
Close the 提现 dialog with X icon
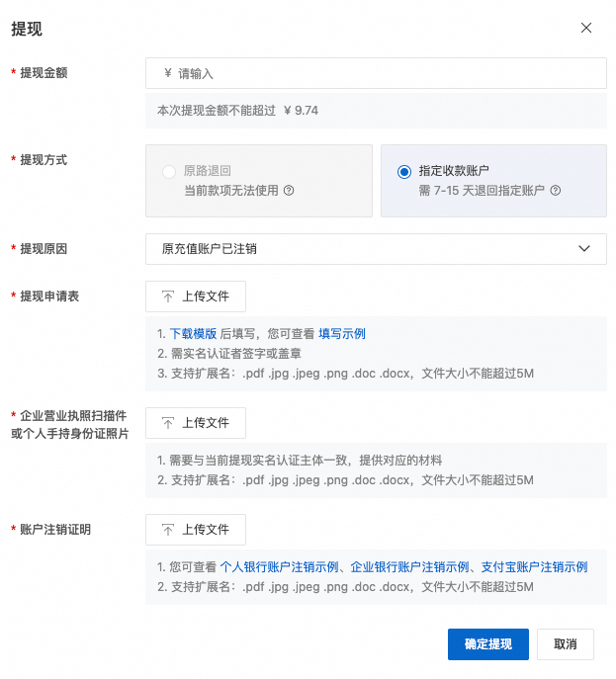(586, 28)
